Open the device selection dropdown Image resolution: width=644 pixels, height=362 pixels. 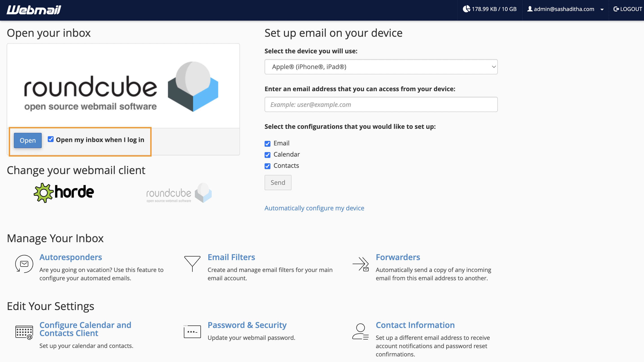coord(381,67)
